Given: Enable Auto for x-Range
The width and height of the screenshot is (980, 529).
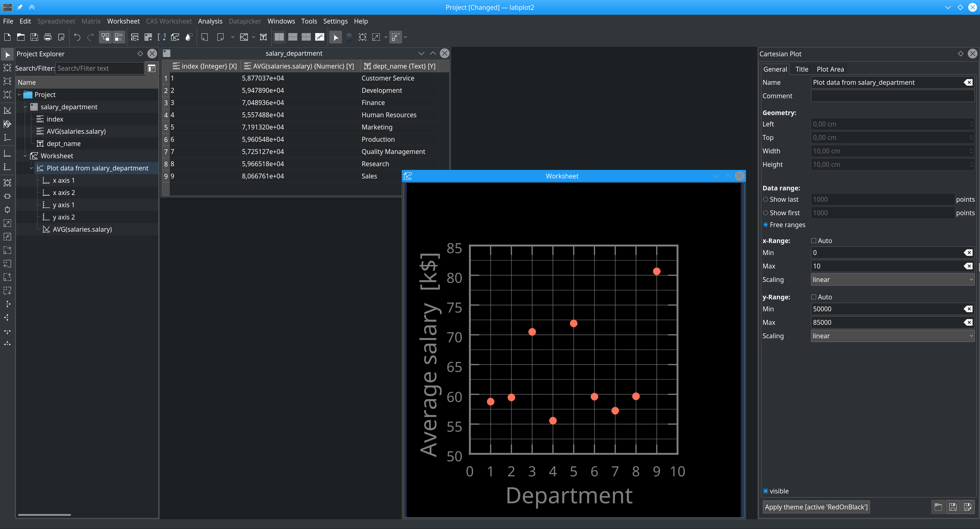Looking at the screenshot, I should pyautogui.click(x=814, y=241).
